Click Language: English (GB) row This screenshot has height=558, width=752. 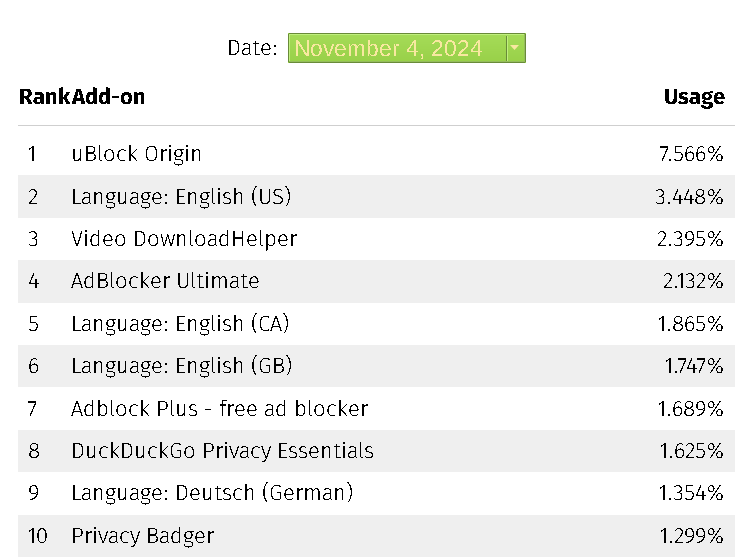coord(181,366)
